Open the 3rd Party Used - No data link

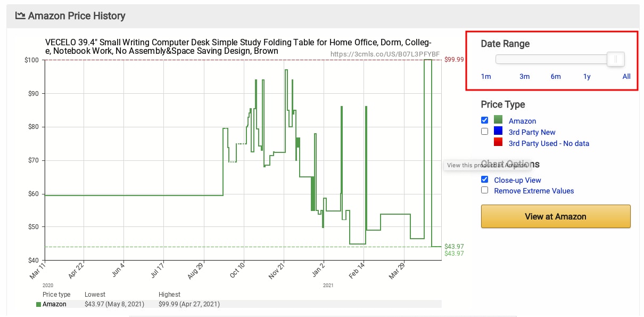(549, 143)
